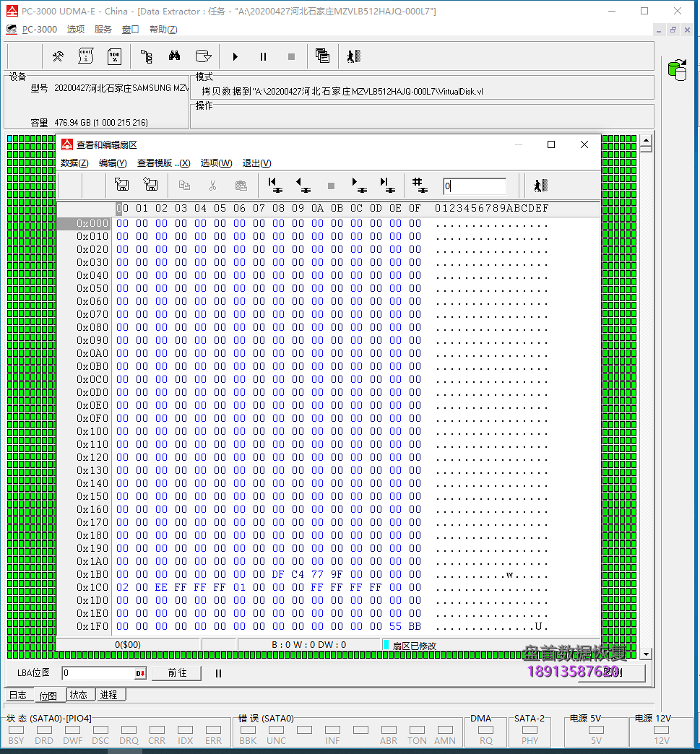Viewport: 700px width, 754px height.
Task: Click the 0123456789ABCDEF ASCII column header
Action: pyautogui.click(x=491, y=208)
